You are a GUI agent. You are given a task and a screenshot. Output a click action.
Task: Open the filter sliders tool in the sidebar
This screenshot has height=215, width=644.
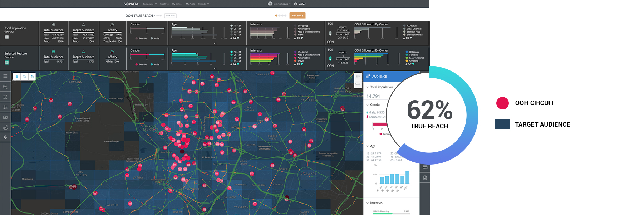click(5, 107)
